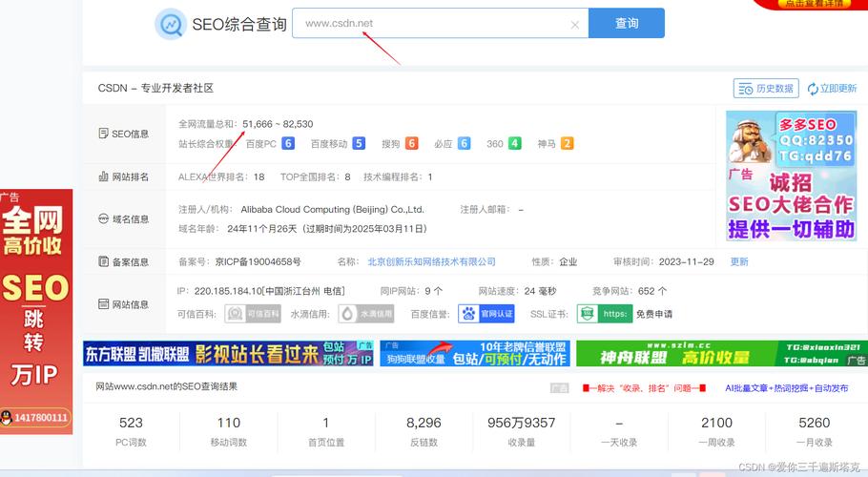Click into the www.csdn.net domain input
Viewport: 868px width, 477px height.
(429, 24)
